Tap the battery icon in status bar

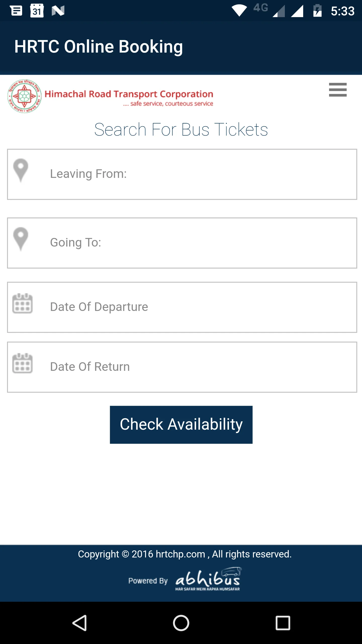(x=318, y=11)
